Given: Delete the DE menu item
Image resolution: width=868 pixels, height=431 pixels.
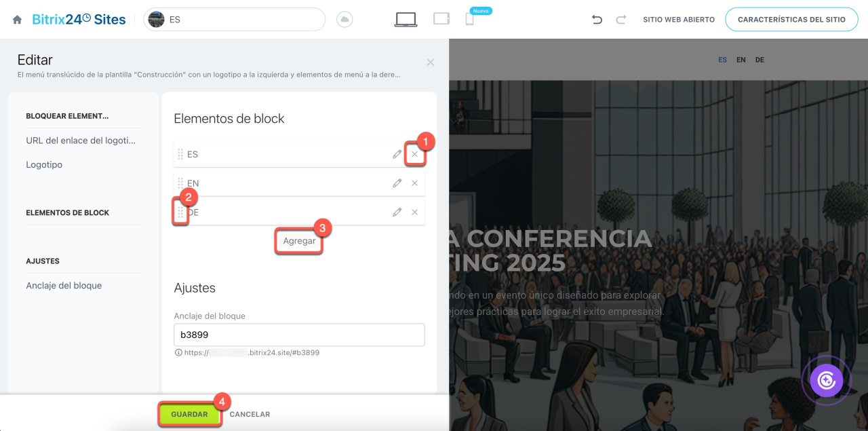Looking at the screenshot, I should 414,212.
